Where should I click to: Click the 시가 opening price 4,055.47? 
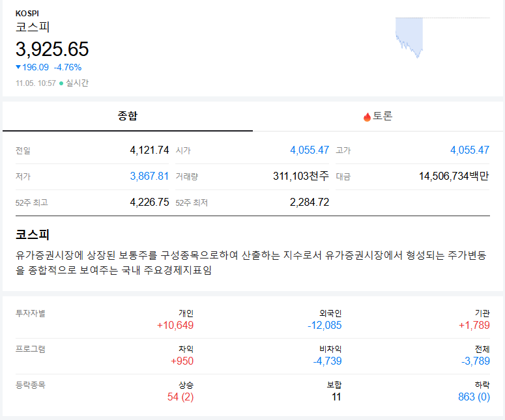tap(310, 150)
